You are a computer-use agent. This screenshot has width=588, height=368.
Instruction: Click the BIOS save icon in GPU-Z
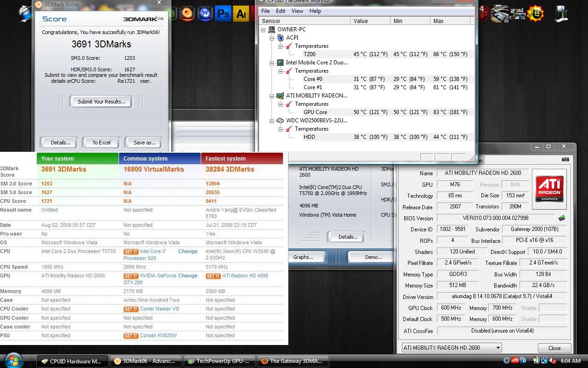pyautogui.click(x=561, y=218)
